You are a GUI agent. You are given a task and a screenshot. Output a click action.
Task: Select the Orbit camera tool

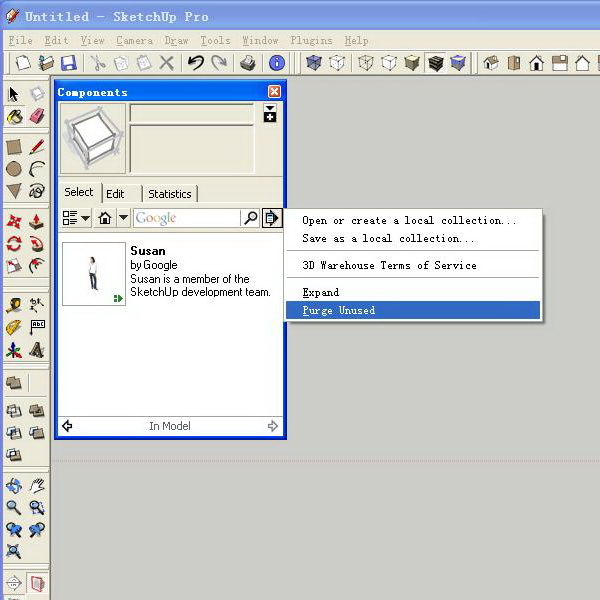[x=14, y=486]
